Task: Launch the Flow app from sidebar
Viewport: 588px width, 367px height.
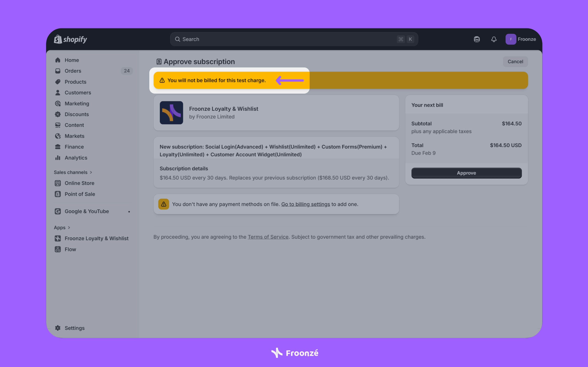Action: (x=71, y=249)
